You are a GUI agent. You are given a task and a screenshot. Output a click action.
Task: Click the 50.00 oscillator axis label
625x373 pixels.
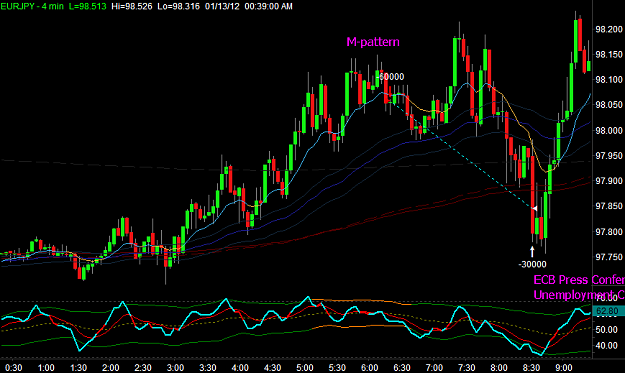point(607,329)
